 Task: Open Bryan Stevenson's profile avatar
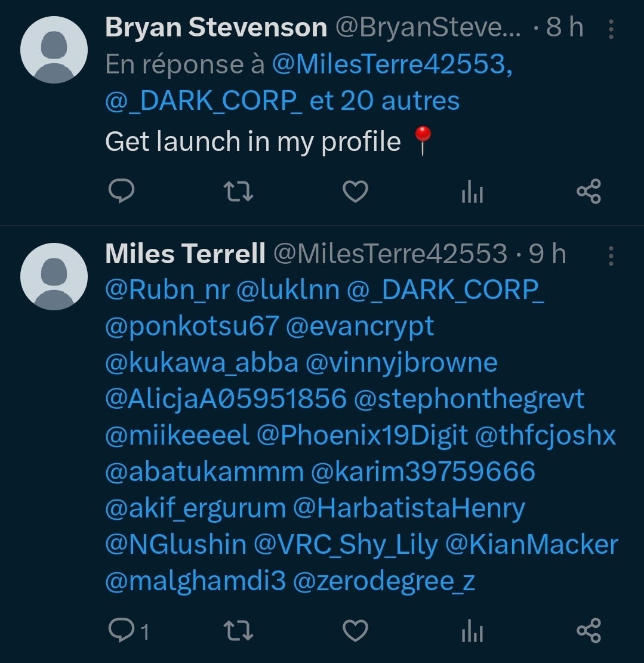pos(54,50)
